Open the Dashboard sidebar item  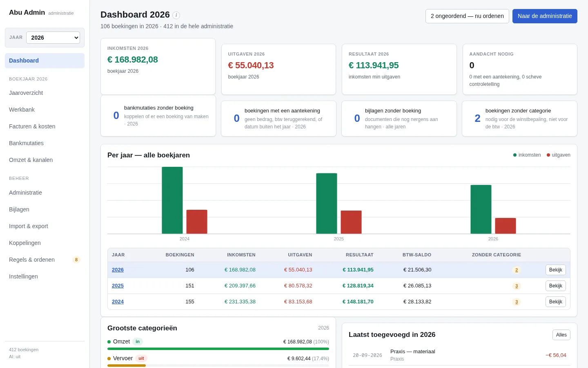point(45,61)
